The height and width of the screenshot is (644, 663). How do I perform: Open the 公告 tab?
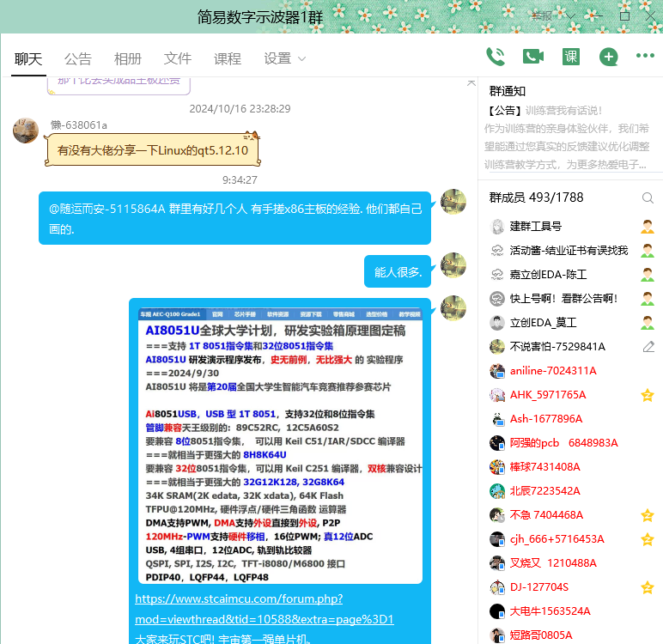(78, 58)
